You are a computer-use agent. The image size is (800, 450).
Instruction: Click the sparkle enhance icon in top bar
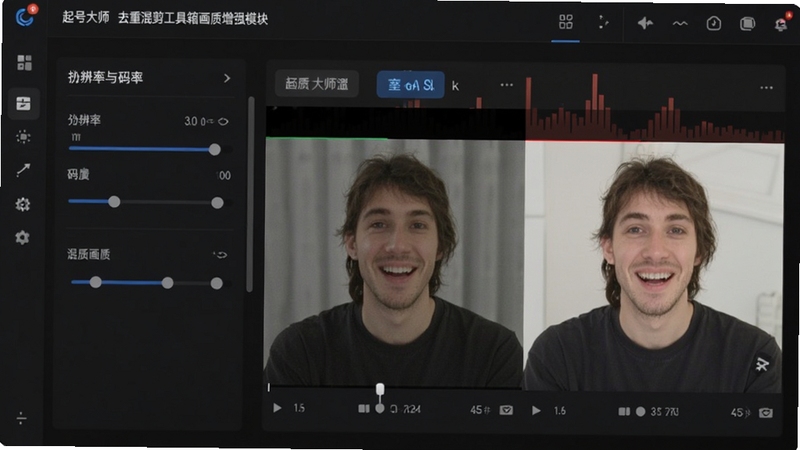coord(645,23)
